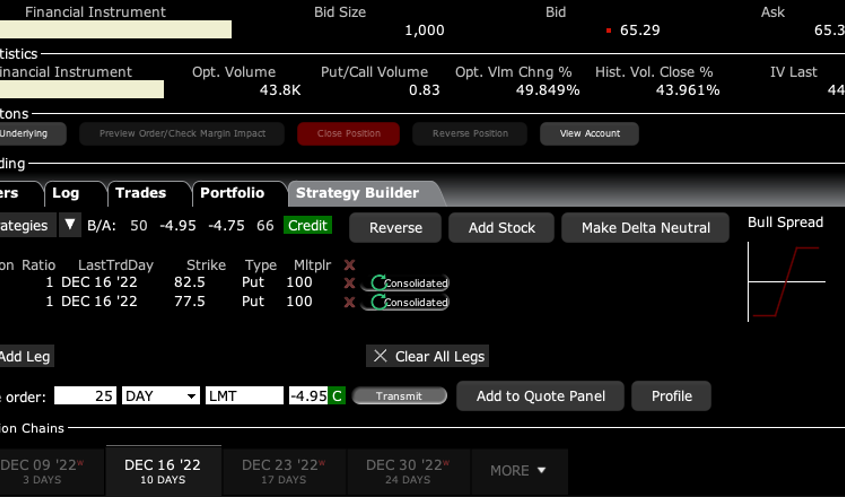This screenshot has height=498, width=845.
Task: Toggle the green C credit indicator by price
Action: (337, 396)
